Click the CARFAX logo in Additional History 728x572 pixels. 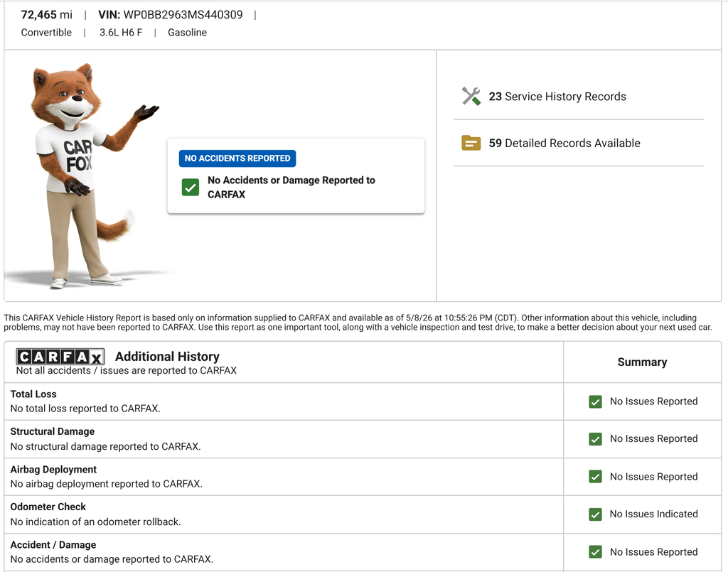coord(60,357)
